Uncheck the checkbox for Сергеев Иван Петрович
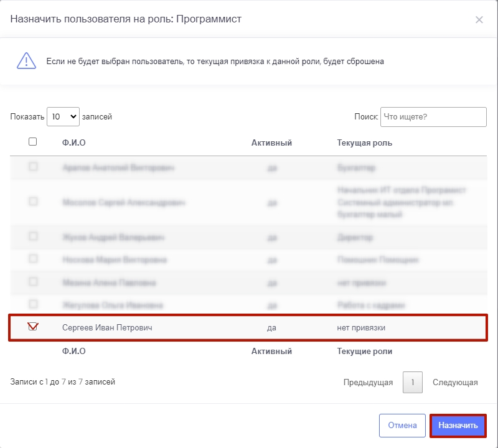 (x=33, y=327)
